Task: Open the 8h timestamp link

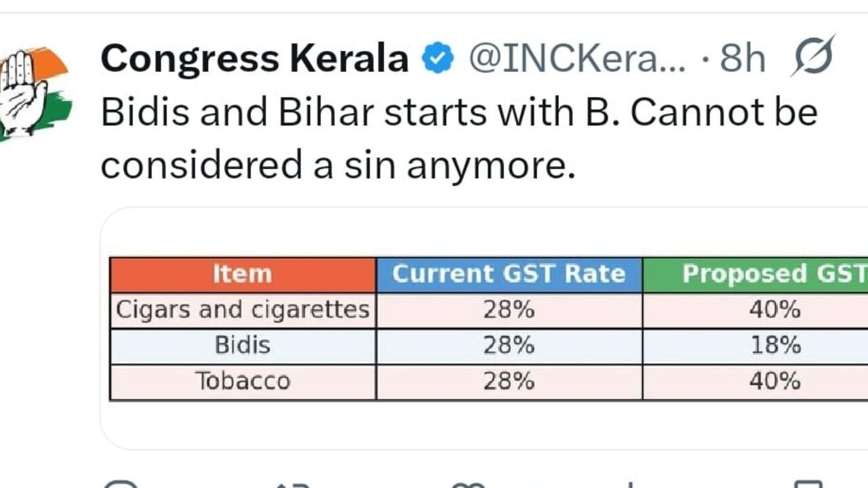Action: [x=743, y=59]
